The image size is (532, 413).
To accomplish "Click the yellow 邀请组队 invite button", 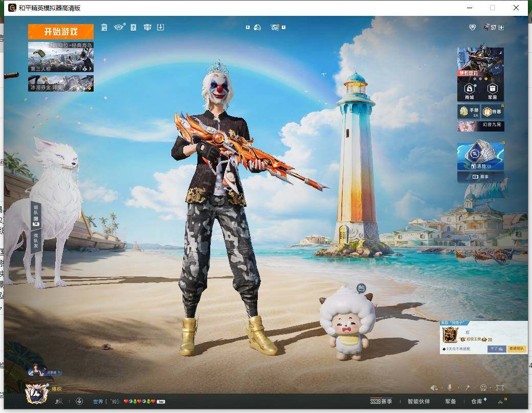I will [x=516, y=349].
